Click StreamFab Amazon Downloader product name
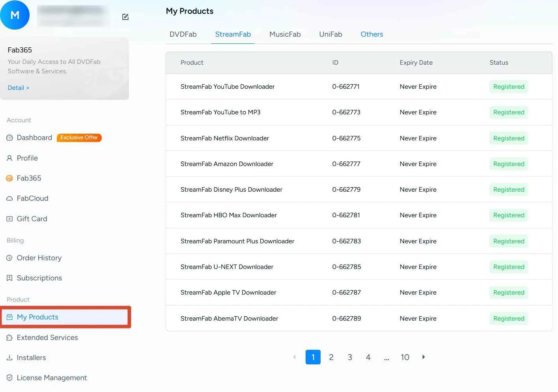Screen dimensions: 558x392 tap(227, 164)
